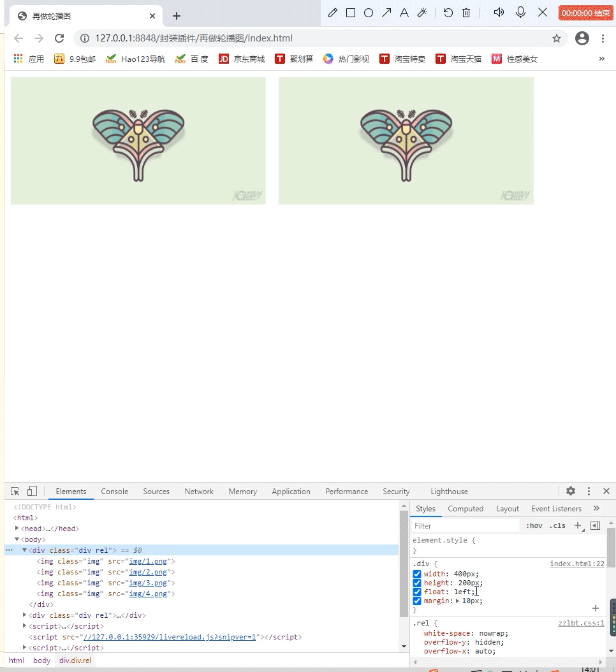Viewport: 616px width, 672px height.
Task: Toggle the .cls class editor
Action: tap(558, 525)
